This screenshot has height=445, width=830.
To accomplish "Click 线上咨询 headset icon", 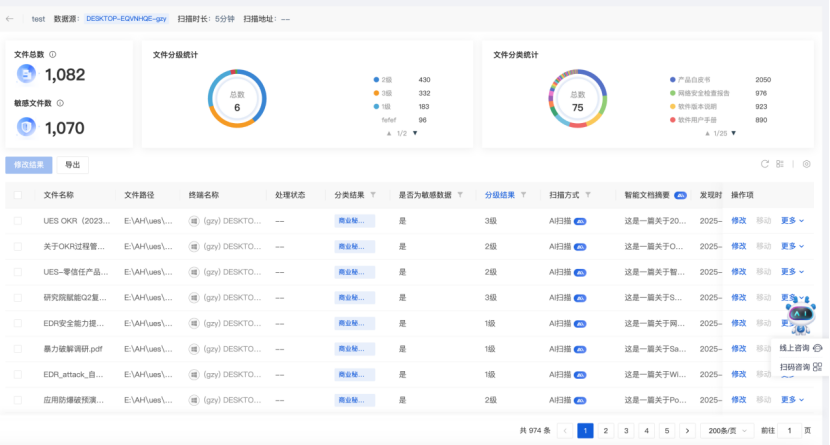I will [817, 348].
